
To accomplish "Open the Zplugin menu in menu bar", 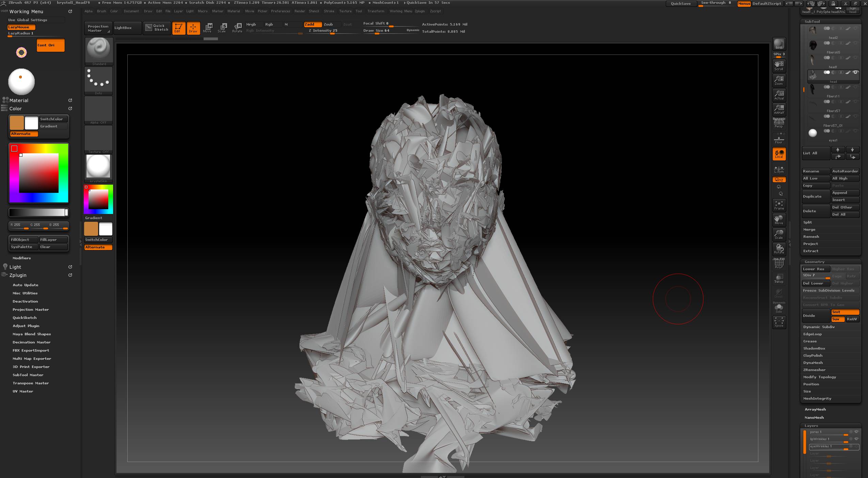I will [x=420, y=11].
